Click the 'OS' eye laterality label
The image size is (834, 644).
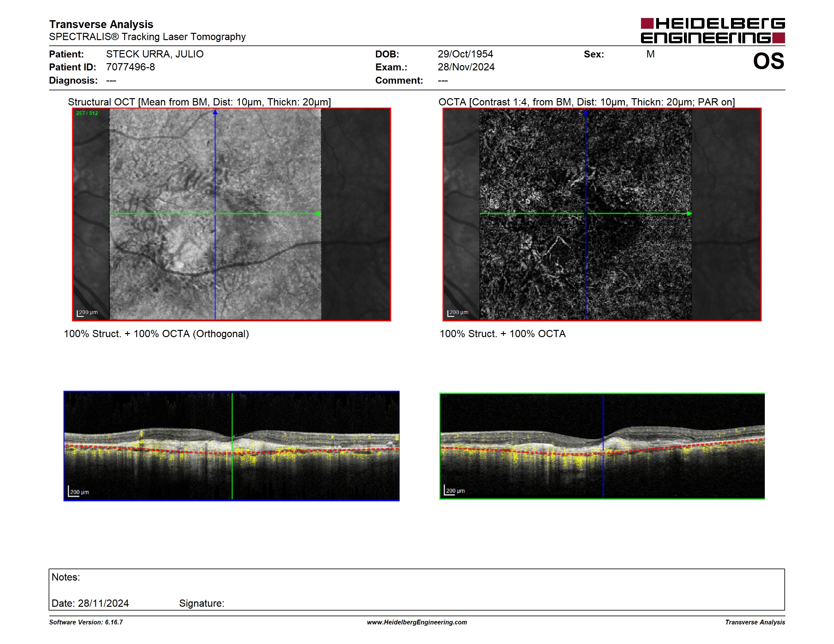(768, 61)
